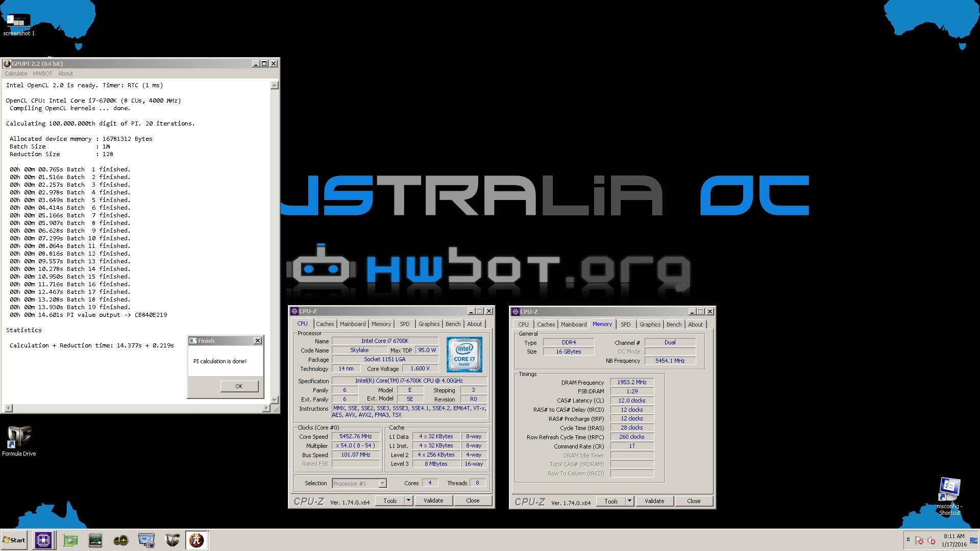Maximize the GPUPI window
The image size is (980, 551).
(x=264, y=64)
